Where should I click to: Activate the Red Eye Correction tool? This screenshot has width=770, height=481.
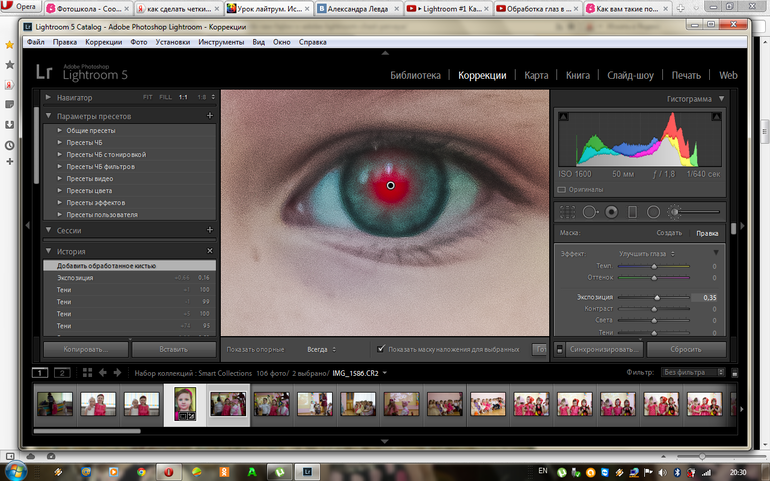click(610, 212)
